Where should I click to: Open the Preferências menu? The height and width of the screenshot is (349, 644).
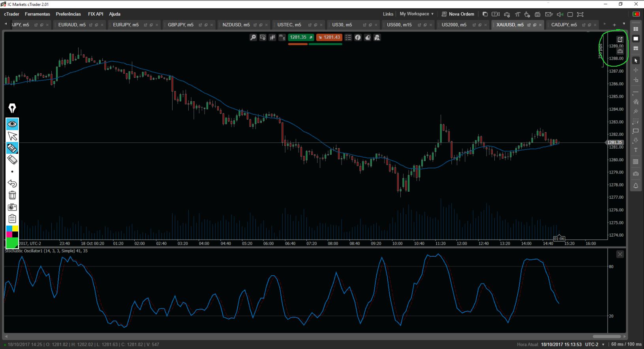tap(68, 14)
